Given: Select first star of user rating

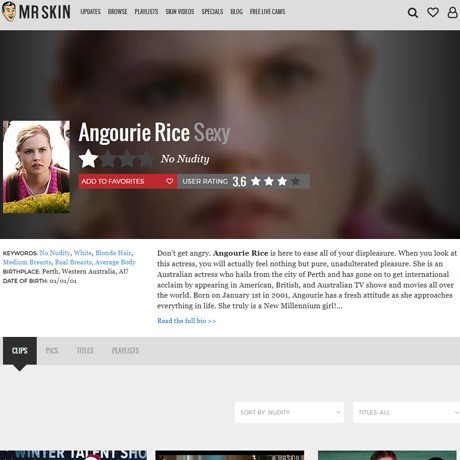Looking at the screenshot, I should coord(256,181).
